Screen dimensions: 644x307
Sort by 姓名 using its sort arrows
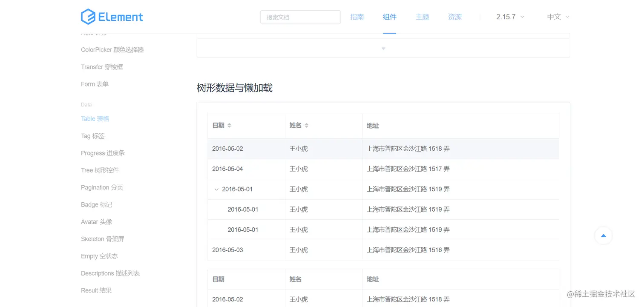[306, 126]
